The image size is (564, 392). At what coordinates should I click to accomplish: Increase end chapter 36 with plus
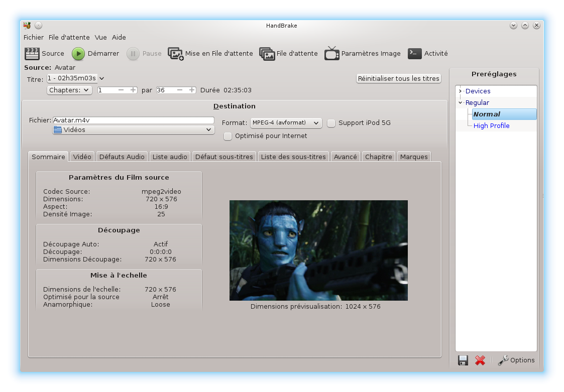coord(192,90)
